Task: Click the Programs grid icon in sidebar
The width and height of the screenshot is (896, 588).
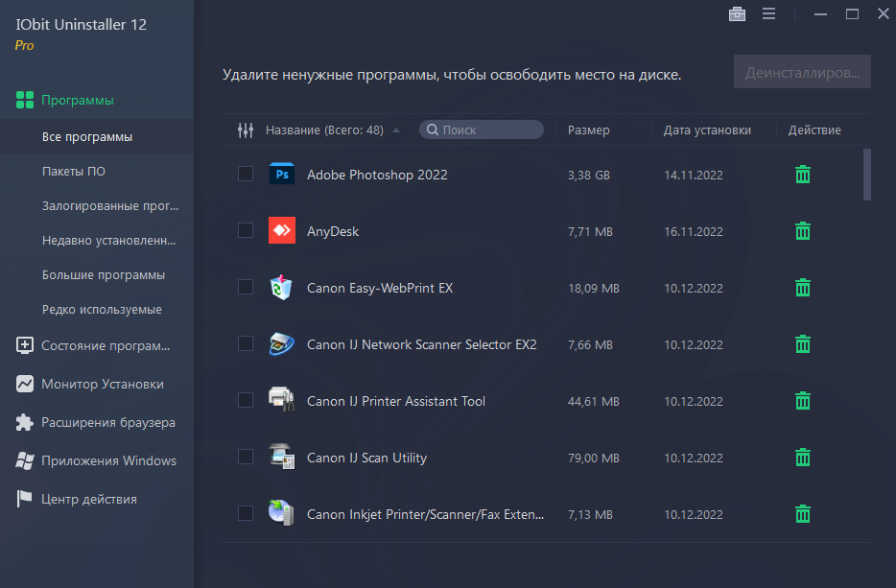Action: (25, 100)
